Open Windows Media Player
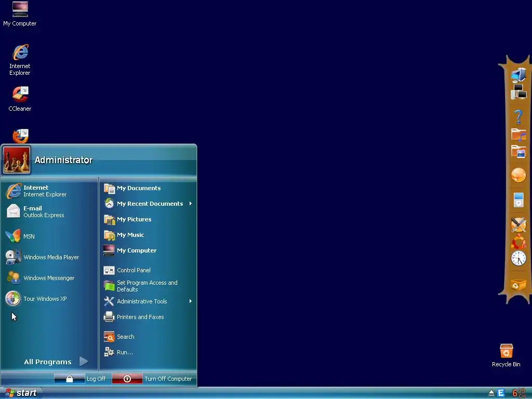The width and height of the screenshot is (532, 399). tap(50, 257)
